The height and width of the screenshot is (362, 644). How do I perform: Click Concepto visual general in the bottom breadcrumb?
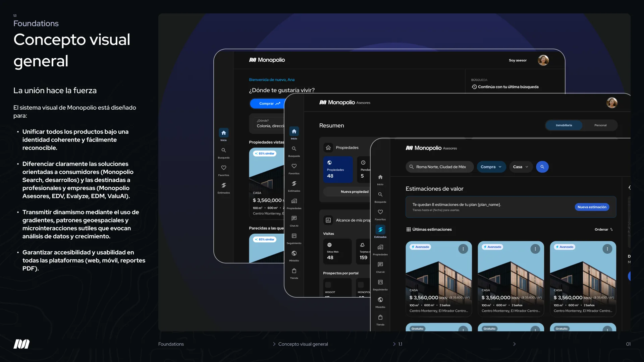click(x=303, y=344)
